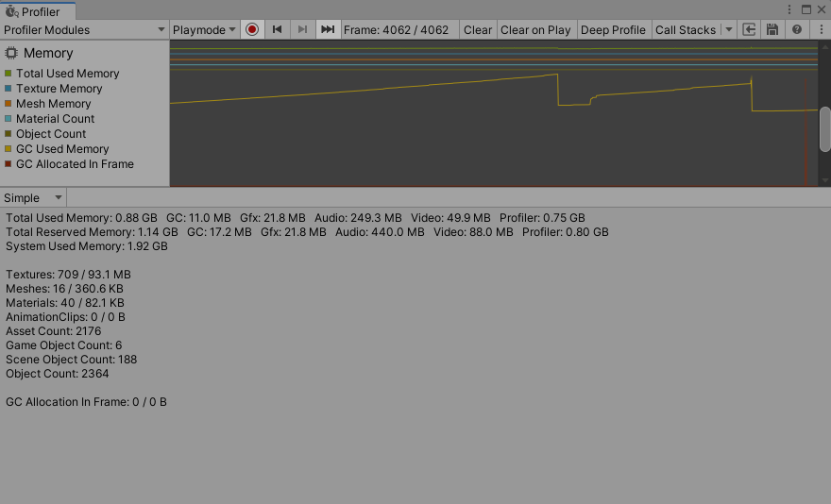Toggle Call Stacks recording

click(x=685, y=29)
